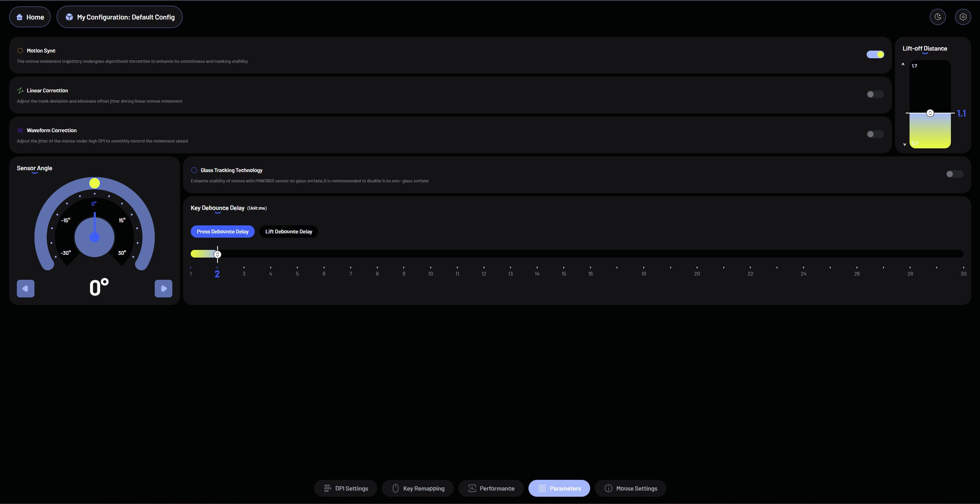
Task: Click the yellow sensor angle dial knob
Action: [95, 183]
